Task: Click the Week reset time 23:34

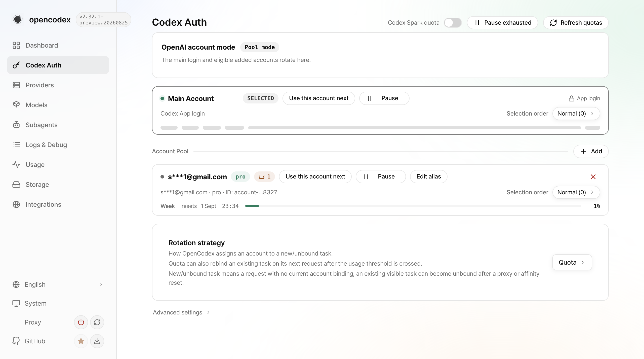Action: tap(230, 206)
